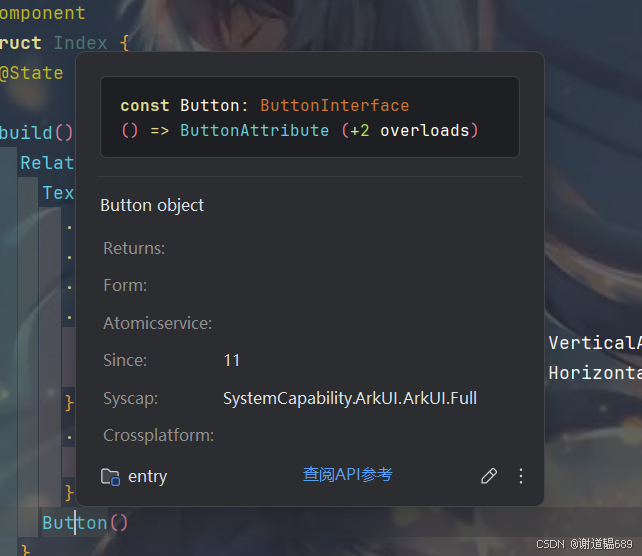The height and width of the screenshot is (556, 642).
Task: Click the Button object description text
Action: 152,205
